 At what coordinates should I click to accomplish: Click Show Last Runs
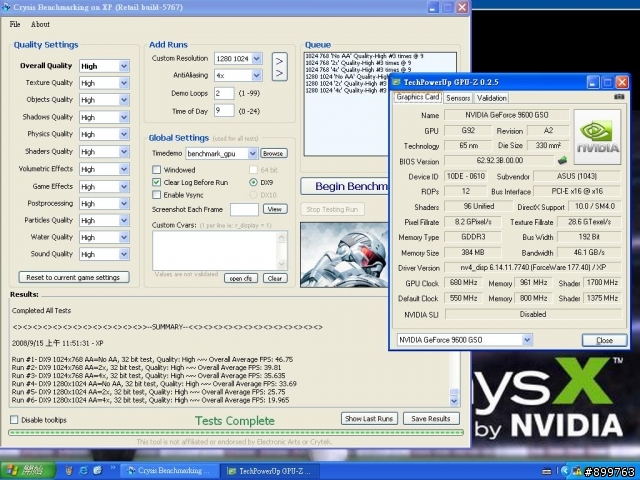pyautogui.click(x=369, y=418)
